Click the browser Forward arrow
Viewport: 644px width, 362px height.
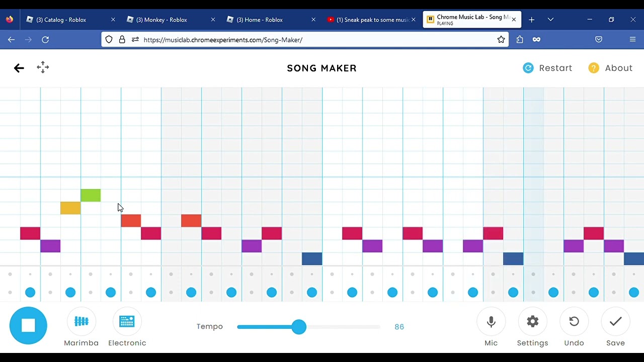coord(28,40)
